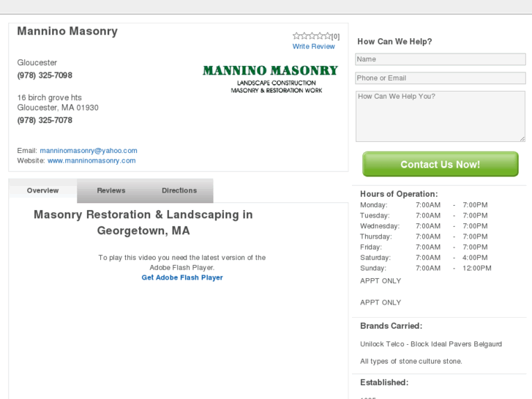Open the Directions tab

coord(179,190)
